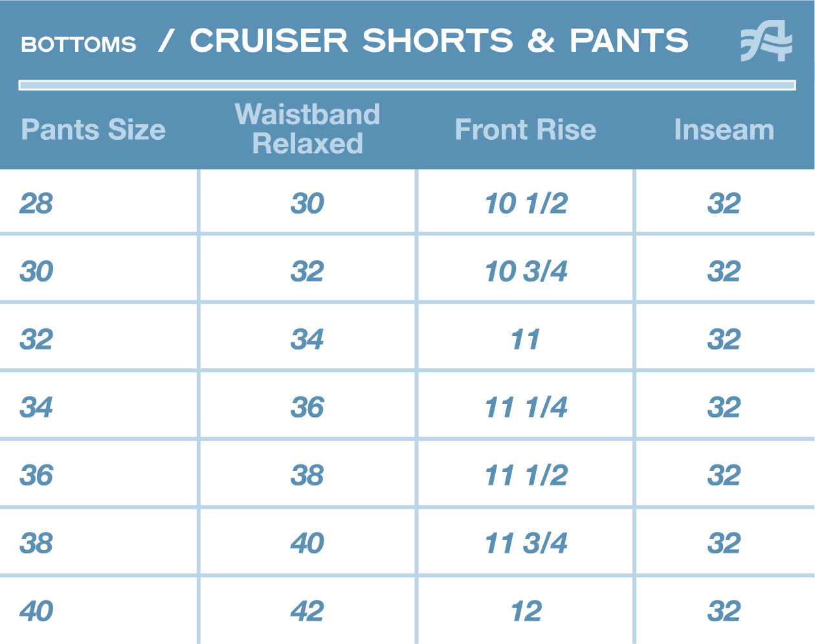815x644 pixels.
Task: Click front rise value 12
Action: point(526,611)
